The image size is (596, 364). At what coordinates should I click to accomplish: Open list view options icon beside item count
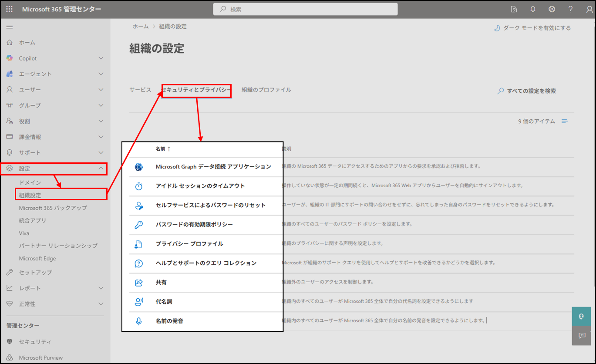[x=565, y=121]
